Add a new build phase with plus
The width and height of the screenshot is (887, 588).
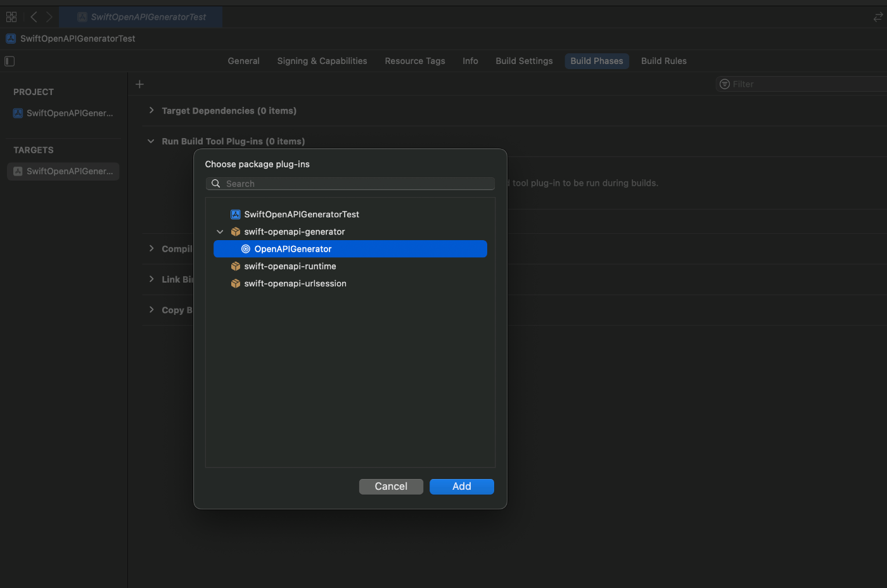click(x=140, y=84)
